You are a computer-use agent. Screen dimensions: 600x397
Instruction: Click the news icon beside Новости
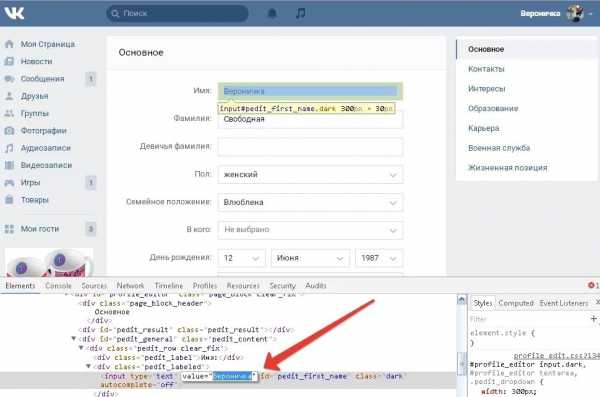9,61
